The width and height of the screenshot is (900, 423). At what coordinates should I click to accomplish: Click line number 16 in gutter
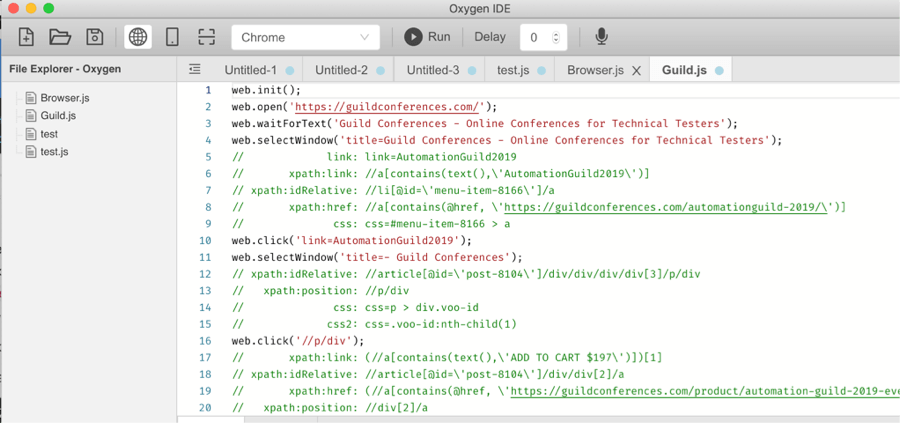205,341
